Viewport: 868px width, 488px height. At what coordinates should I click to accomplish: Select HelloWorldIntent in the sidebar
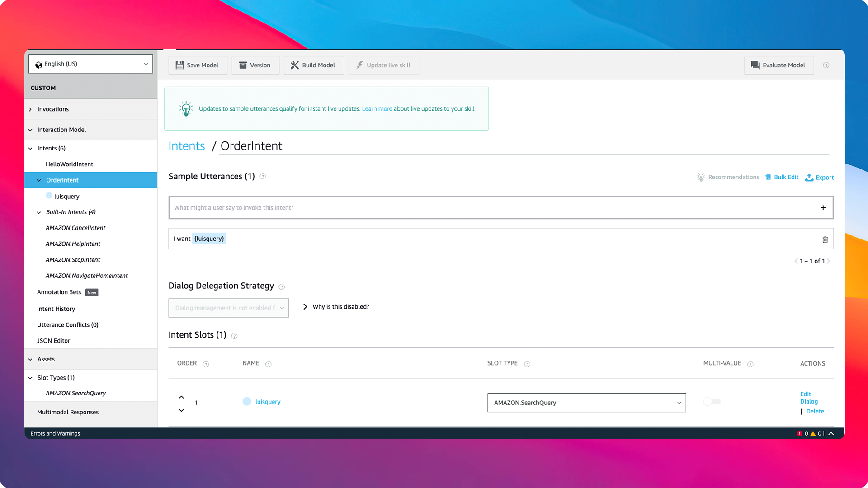[69, 164]
